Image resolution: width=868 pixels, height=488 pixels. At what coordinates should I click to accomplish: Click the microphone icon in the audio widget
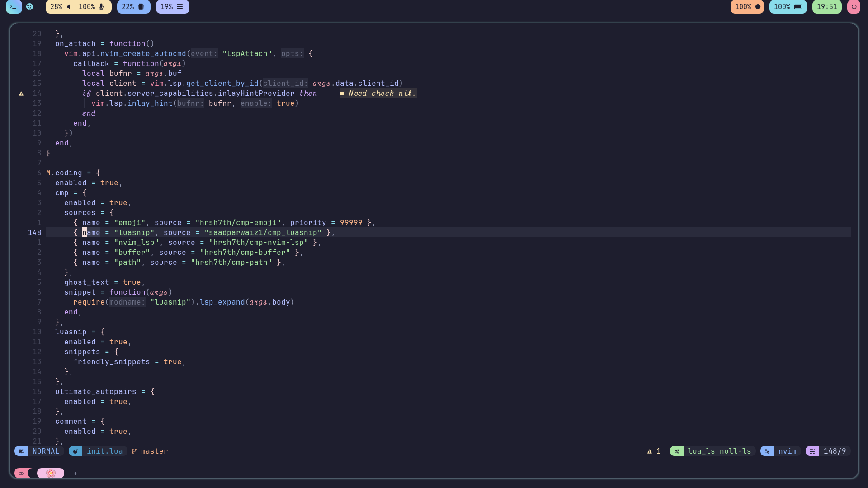pyautogui.click(x=100, y=7)
